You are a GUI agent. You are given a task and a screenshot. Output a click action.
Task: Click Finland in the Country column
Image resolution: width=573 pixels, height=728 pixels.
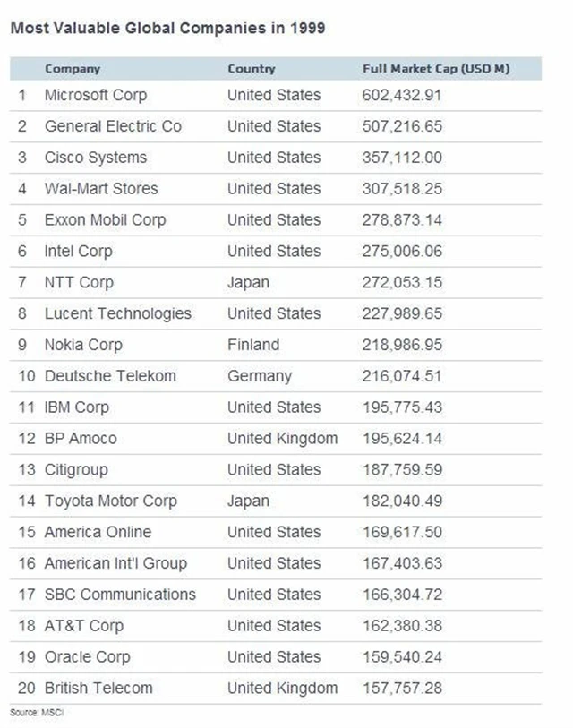pyautogui.click(x=253, y=345)
